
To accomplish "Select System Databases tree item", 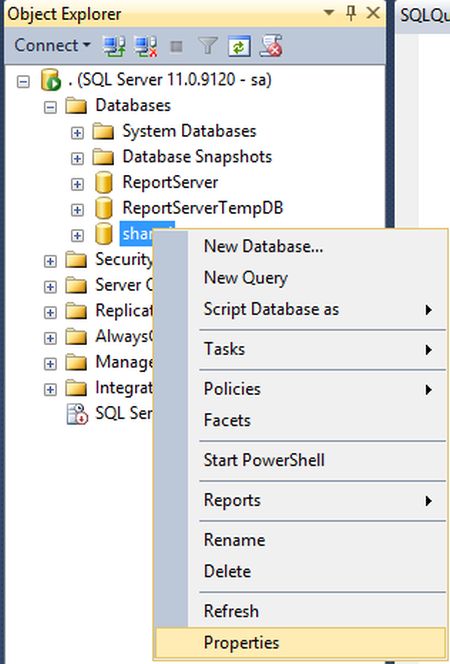I will pos(189,131).
